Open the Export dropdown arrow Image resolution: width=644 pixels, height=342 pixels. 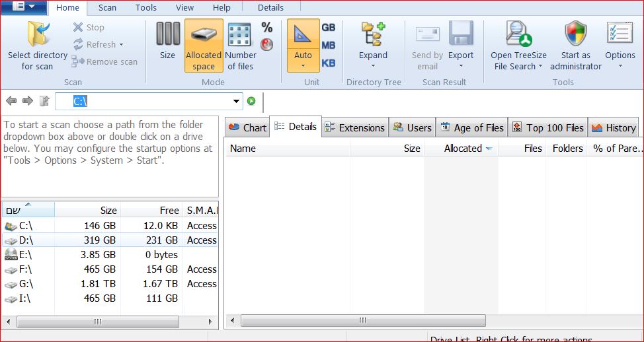[461, 66]
